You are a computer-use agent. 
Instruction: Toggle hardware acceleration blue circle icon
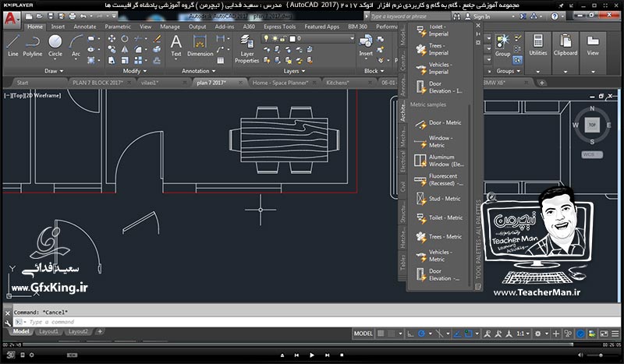click(x=580, y=334)
